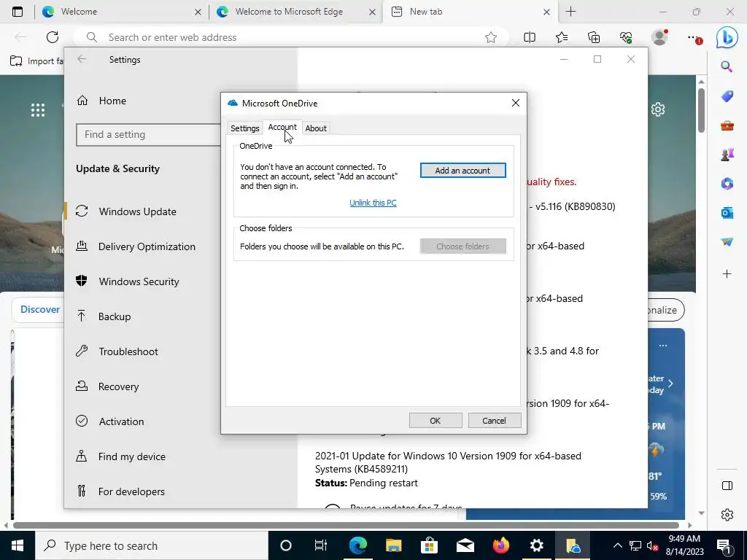This screenshot has height=560, width=747.
Task: Open Edge sidebar Search icon
Action: [x=727, y=66]
